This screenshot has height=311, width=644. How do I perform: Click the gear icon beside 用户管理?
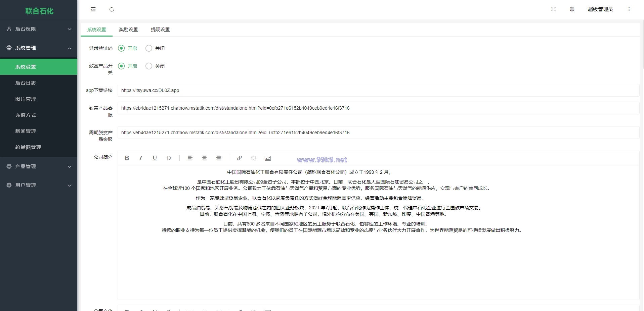pos(9,185)
